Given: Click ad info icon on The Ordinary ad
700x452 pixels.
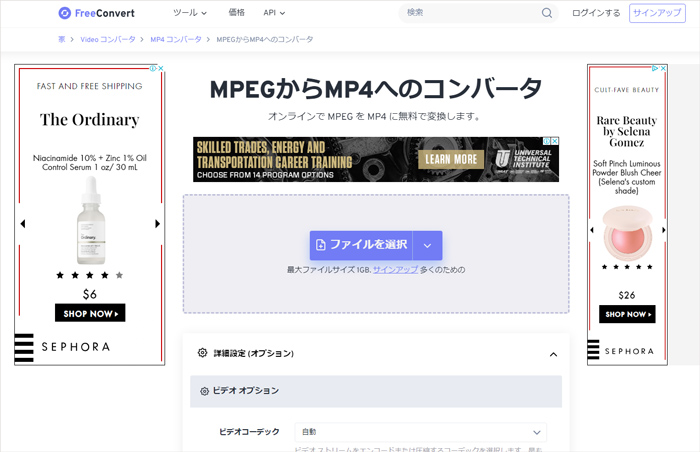Looking at the screenshot, I should click(153, 68).
